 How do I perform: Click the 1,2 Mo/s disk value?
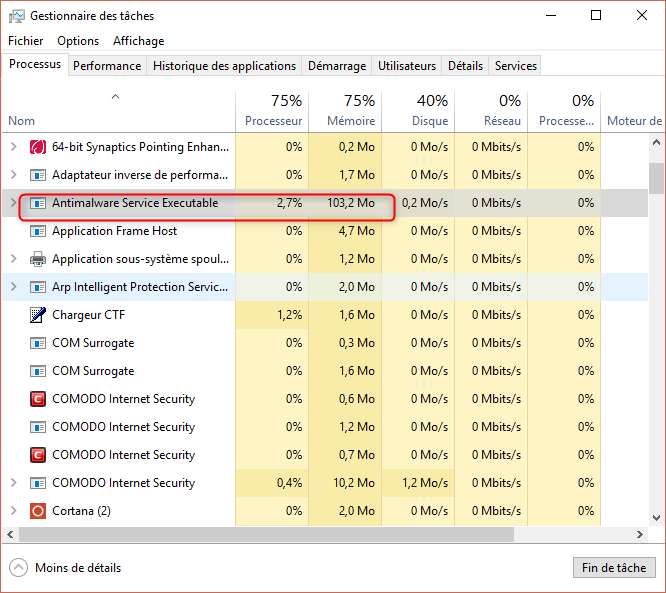[x=425, y=483]
